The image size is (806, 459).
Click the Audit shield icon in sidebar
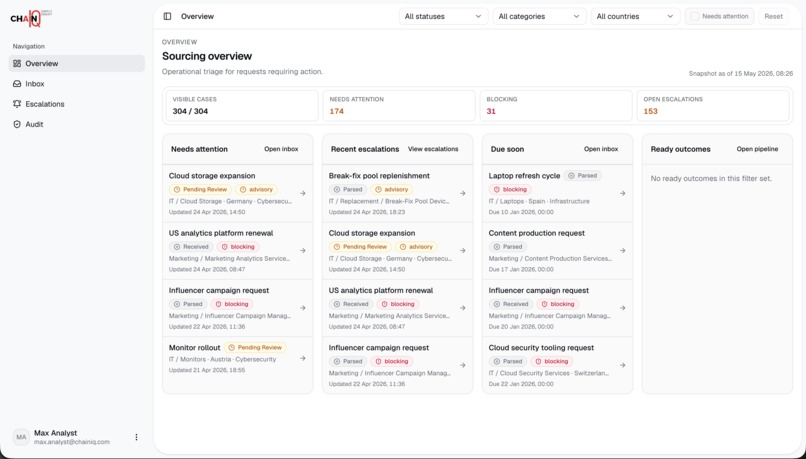coord(17,124)
